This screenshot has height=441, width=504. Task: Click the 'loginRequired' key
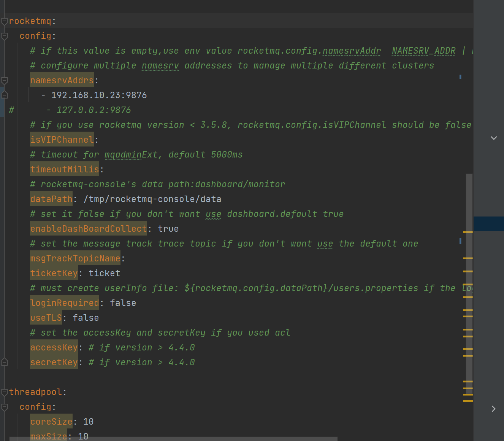[x=65, y=303]
